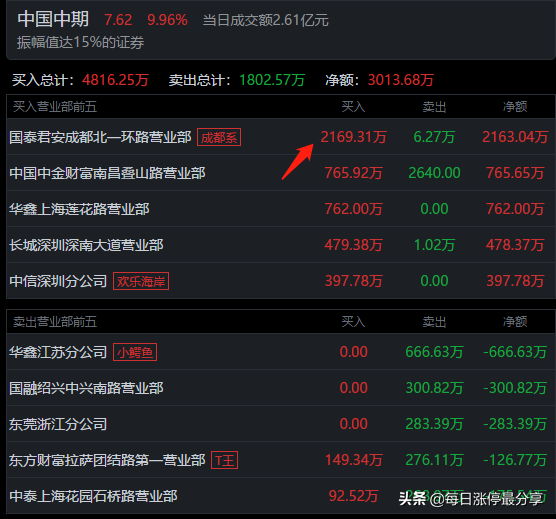This screenshot has width=556, height=519.
Task: Click buy amount 479.38万
Action: [x=354, y=245]
